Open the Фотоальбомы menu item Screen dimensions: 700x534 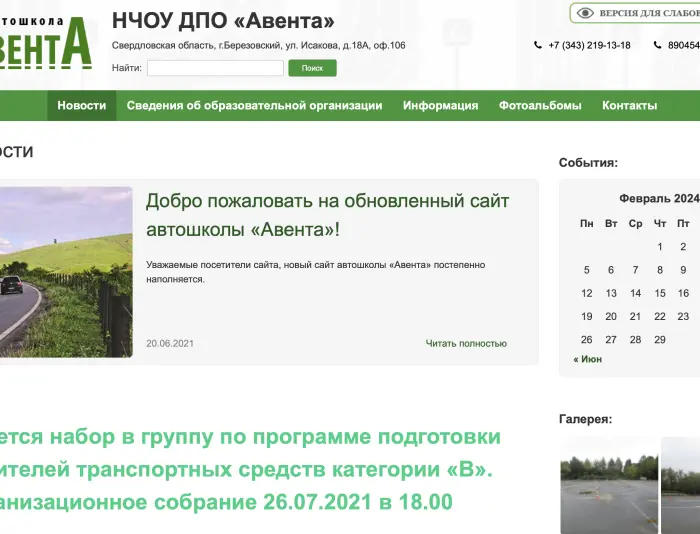coord(540,105)
